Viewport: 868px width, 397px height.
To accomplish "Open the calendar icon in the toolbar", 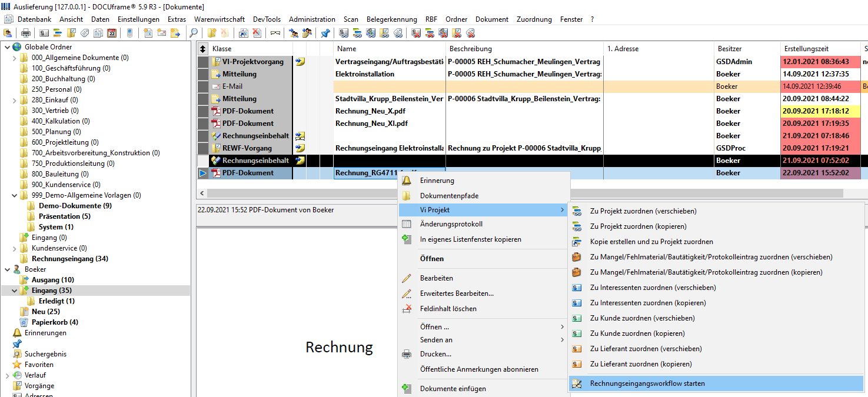I will pos(112,33).
